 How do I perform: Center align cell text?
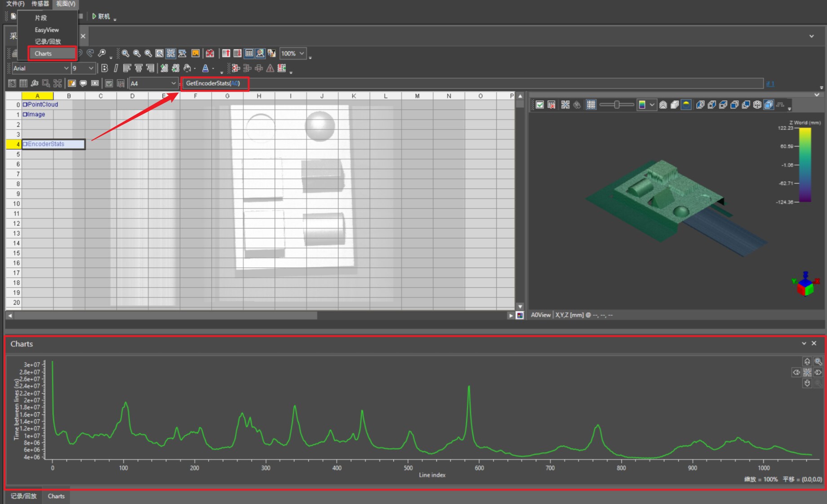pyautogui.click(x=138, y=68)
